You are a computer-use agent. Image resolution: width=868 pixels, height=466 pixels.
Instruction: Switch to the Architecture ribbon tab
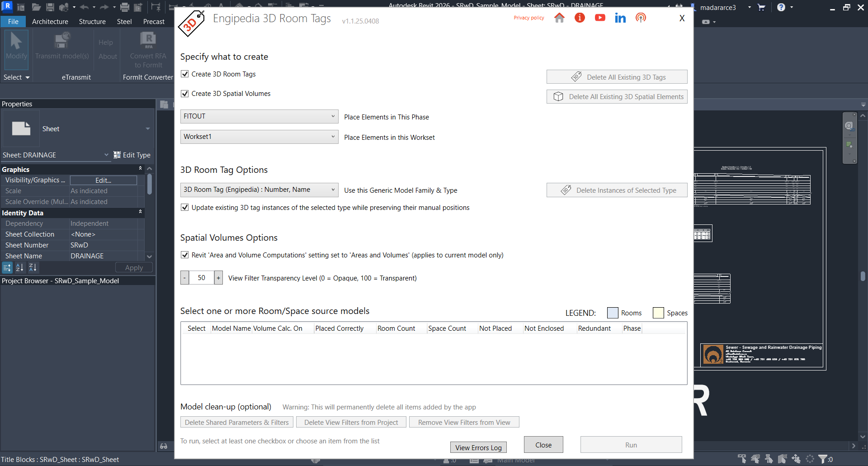point(50,21)
